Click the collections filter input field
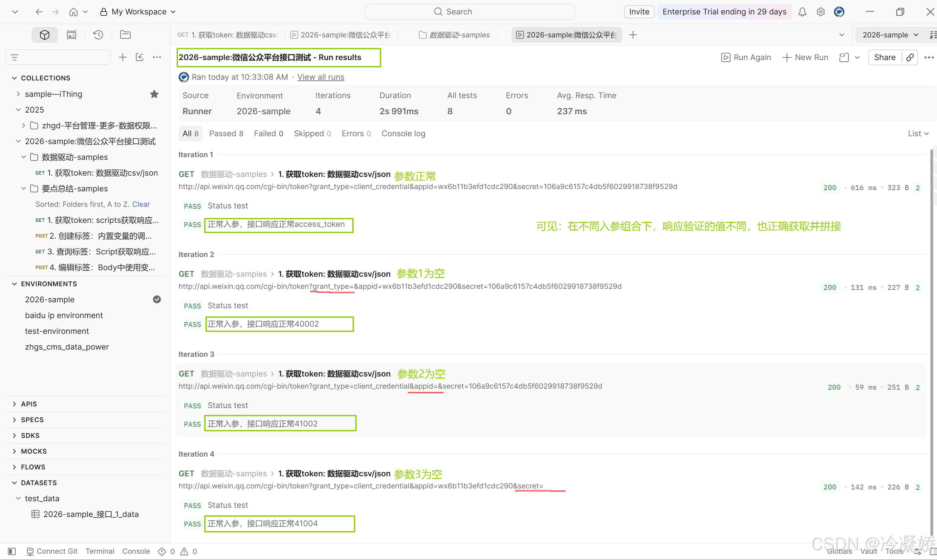The width and height of the screenshot is (937, 560). click(58, 57)
